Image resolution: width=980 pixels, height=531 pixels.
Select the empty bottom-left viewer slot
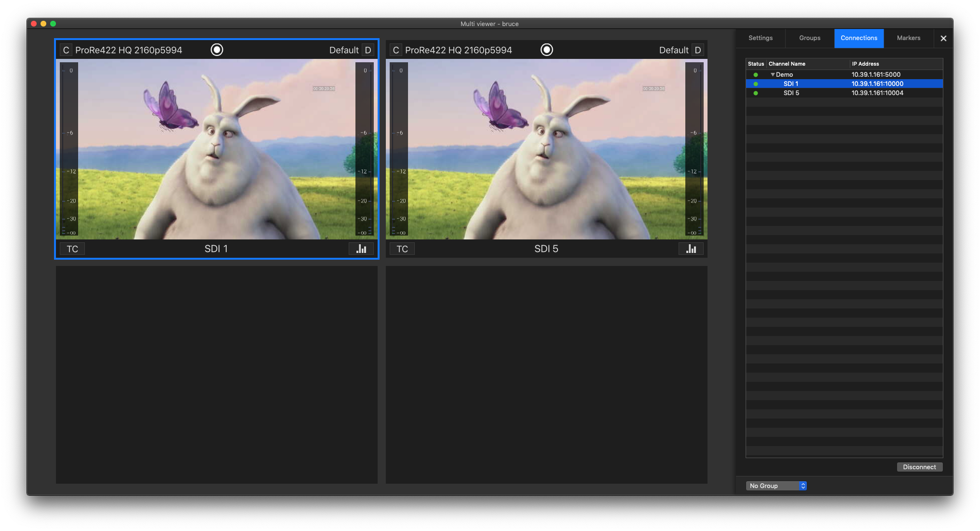point(217,375)
